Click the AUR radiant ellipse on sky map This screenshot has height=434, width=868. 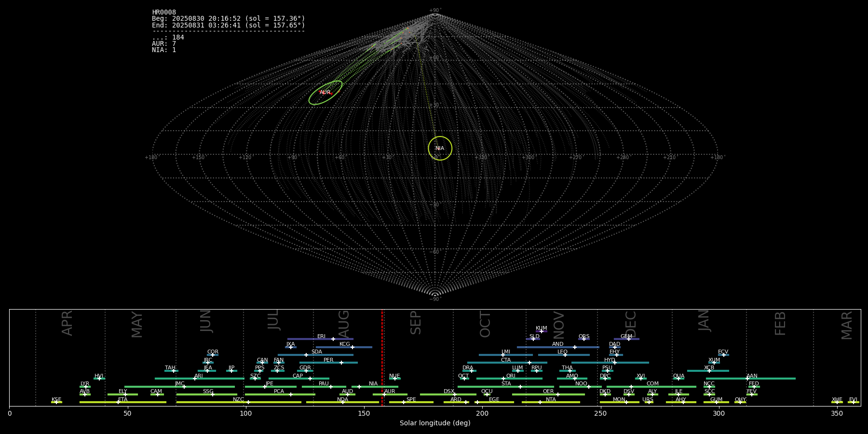pyautogui.click(x=325, y=93)
